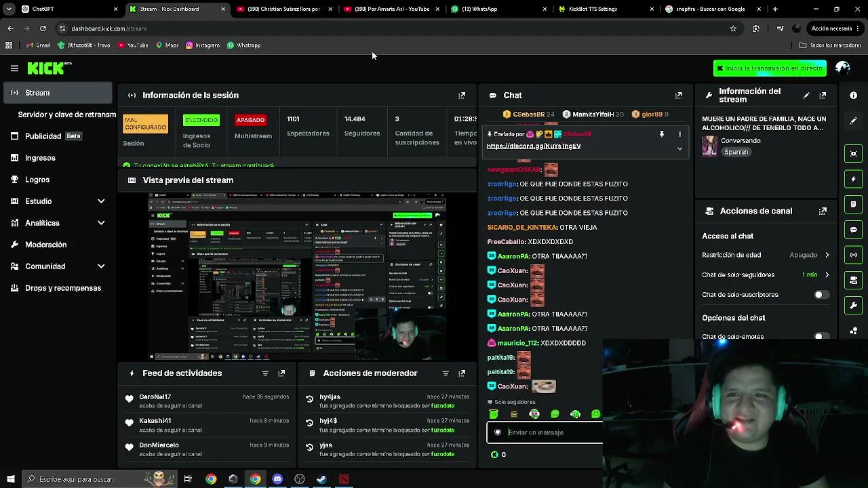Image resolution: width=868 pixels, height=488 pixels.
Task: Open Drops y recompensas page
Action: tap(57, 288)
